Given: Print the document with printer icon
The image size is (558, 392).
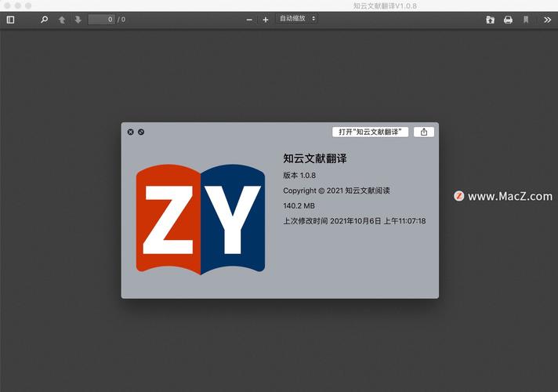Looking at the screenshot, I should (508, 20).
